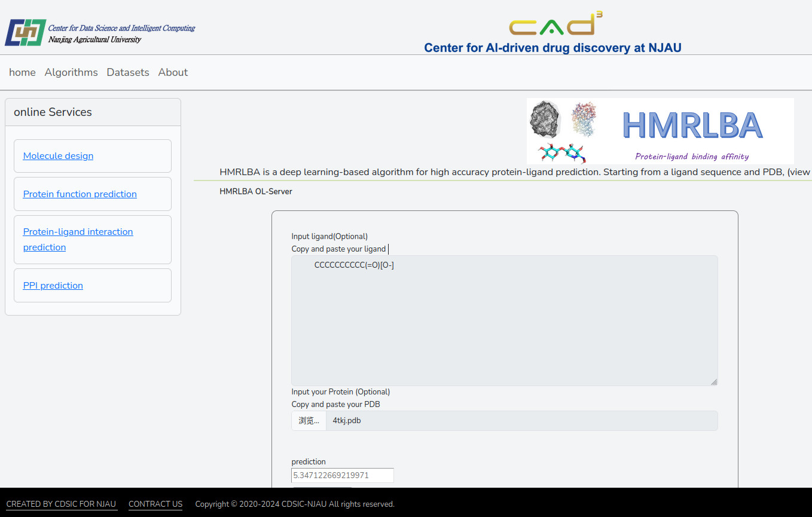This screenshot has width=812, height=517.
Task: Click the 'Center for AI-driven drug discovery' heading
Action: (552, 48)
